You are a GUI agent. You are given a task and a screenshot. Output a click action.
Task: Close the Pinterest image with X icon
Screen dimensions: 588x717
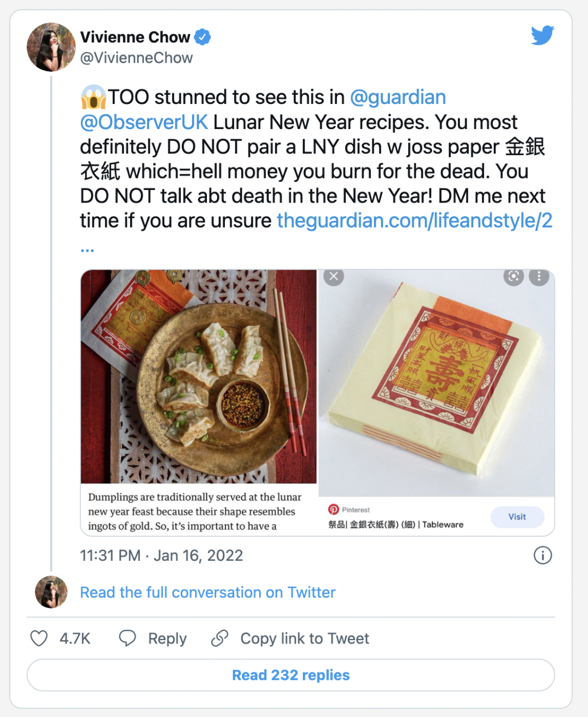click(x=334, y=277)
